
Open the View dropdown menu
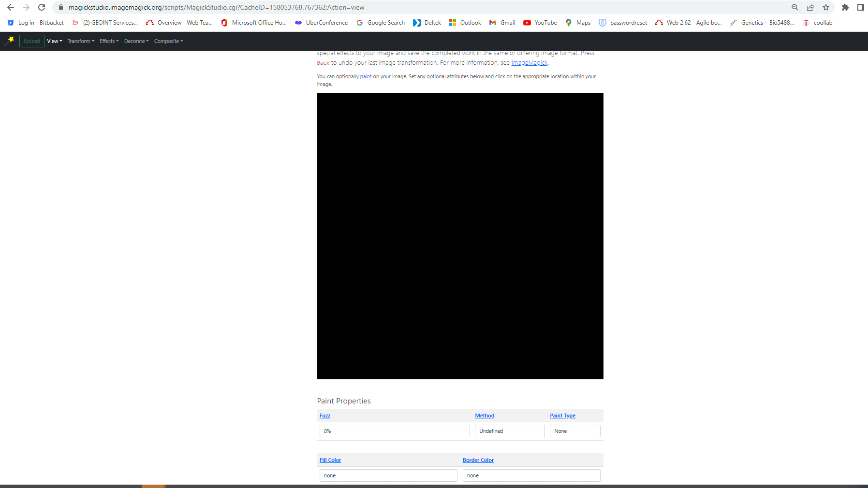pos(54,41)
